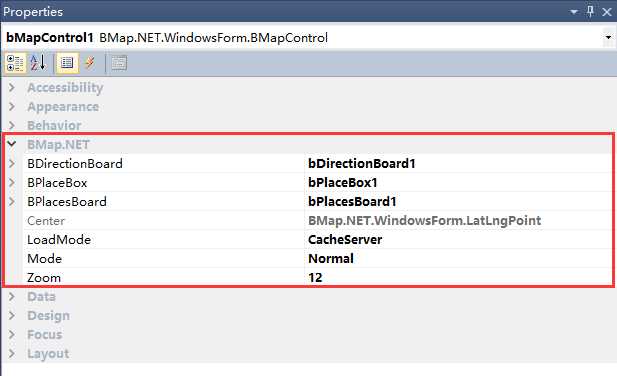Image resolution: width=617 pixels, height=376 pixels.
Task: Select the BPlacesBoard property name
Action: 67,201
